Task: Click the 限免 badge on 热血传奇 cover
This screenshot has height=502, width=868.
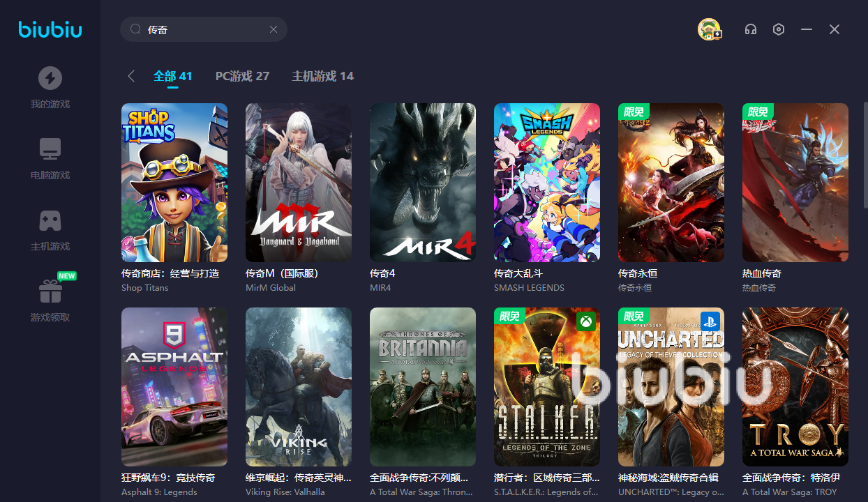Action: click(758, 112)
